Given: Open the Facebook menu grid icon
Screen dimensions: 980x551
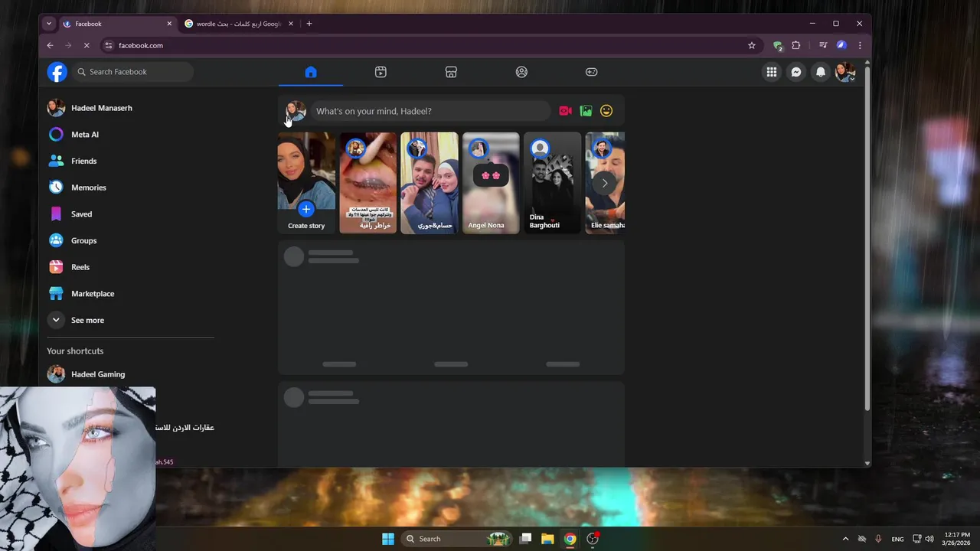Looking at the screenshot, I should (772, 72).
